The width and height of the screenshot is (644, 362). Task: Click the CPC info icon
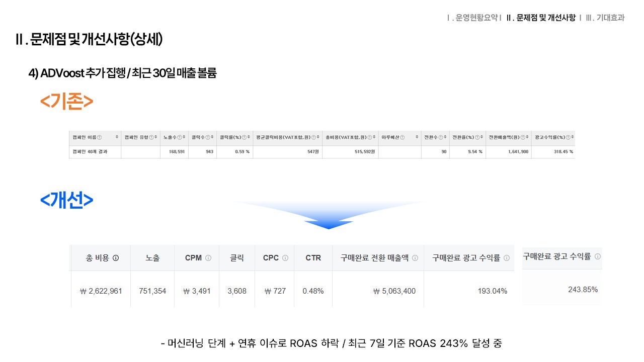pyautogui.click(x=285, y=258)
